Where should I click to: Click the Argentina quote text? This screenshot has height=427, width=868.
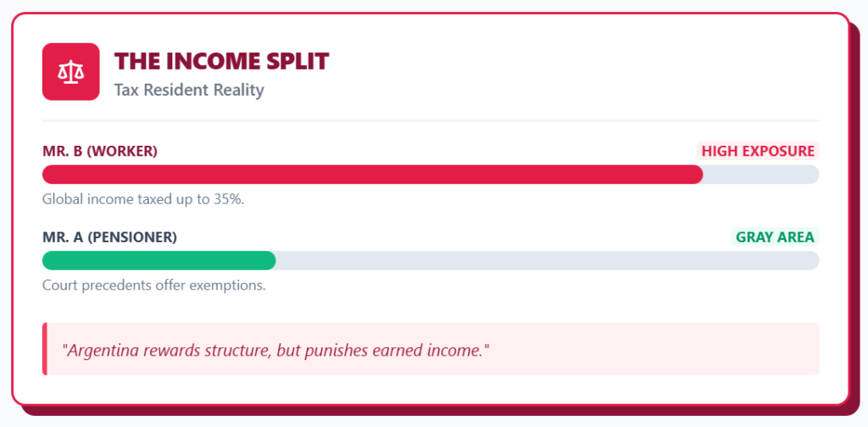(276, 349)
